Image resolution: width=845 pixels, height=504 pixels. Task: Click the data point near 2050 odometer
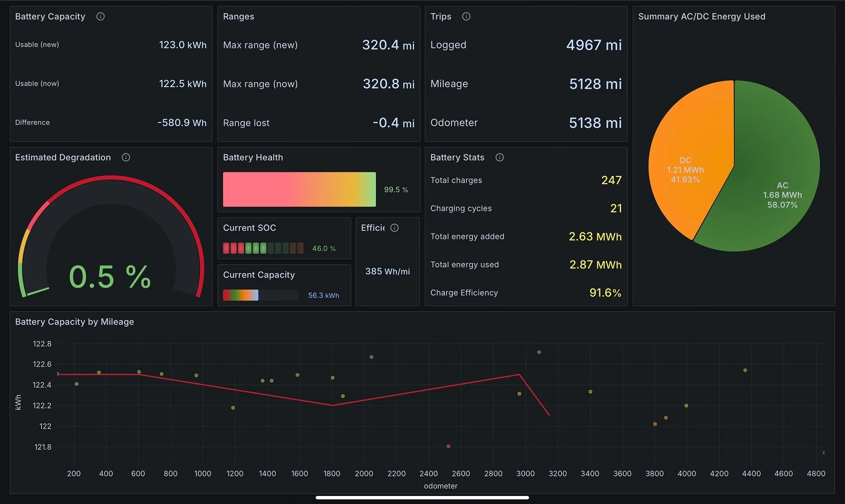point(371,357)
